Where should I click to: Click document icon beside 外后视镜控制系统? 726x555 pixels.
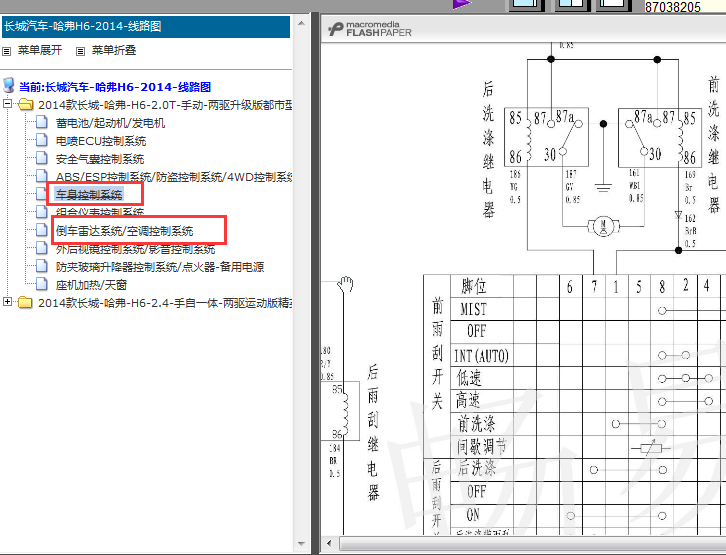(42, 248)
